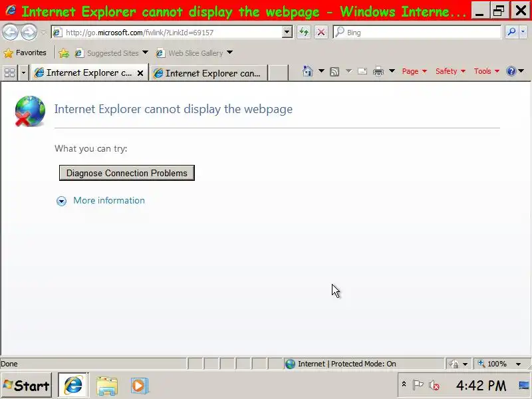Viewport: 532px width, 399px height.
Task: Show hidden tray icons chevron
Action: click(404, 384)
